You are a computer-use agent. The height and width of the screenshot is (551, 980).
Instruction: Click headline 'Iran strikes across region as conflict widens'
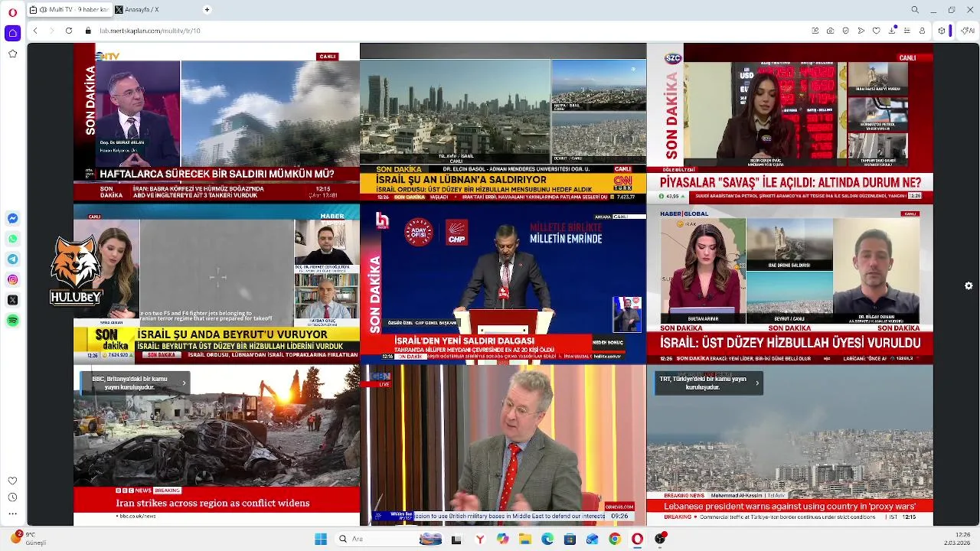coord(213,503)
